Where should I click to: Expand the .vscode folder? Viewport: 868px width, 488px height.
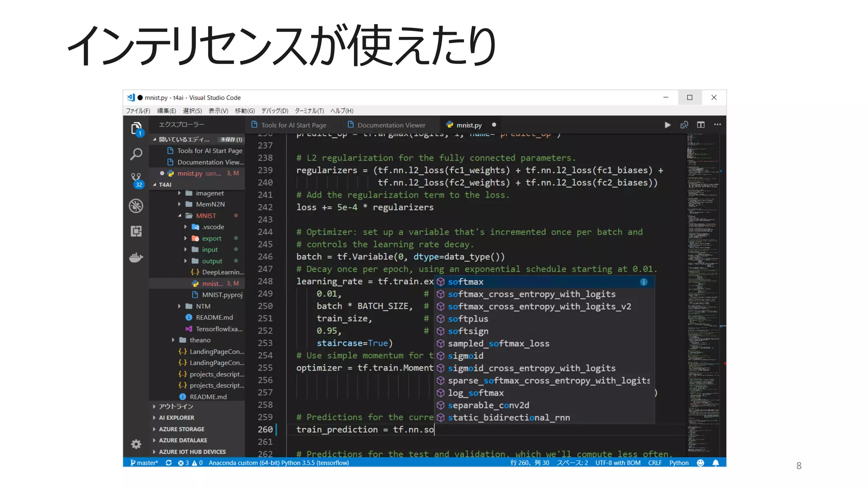[185, 227]
